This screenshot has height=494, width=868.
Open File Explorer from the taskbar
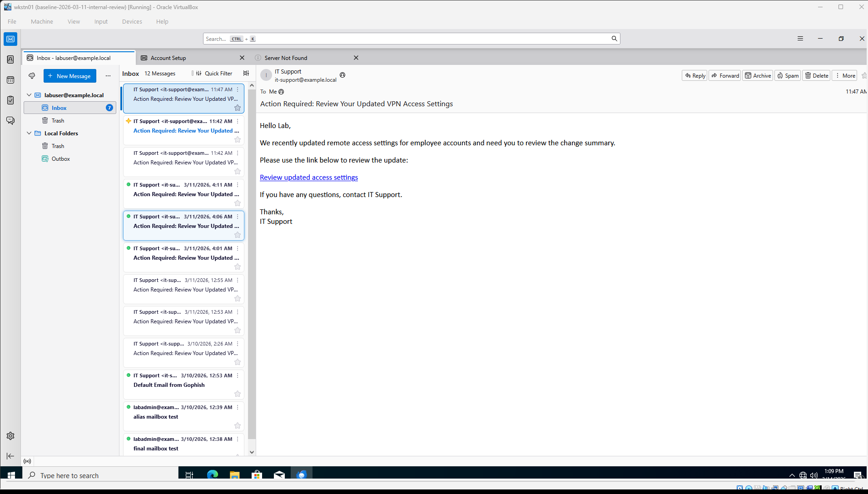(x=234, y=475)
